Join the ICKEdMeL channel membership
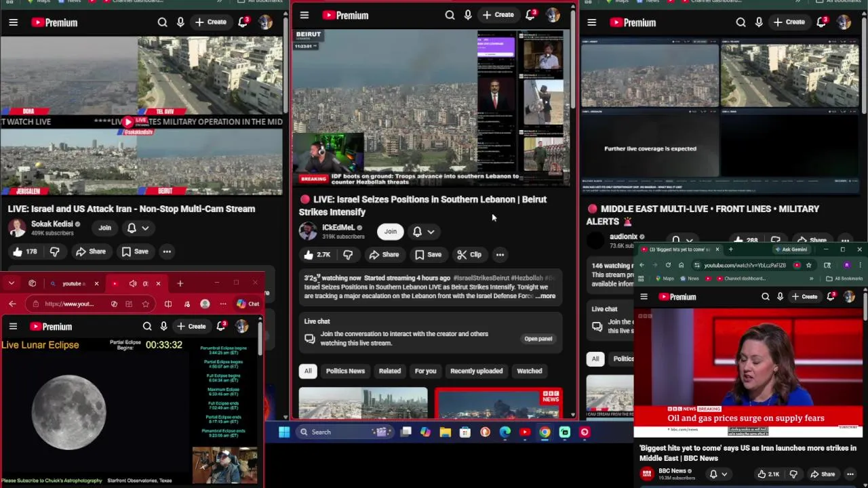 (391, 232)
